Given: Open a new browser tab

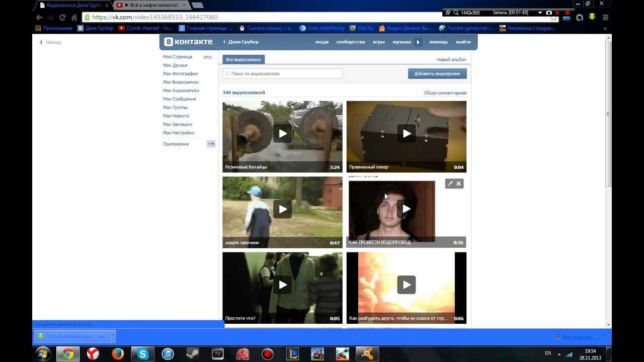Looking at the screenshot, I should click(x=197, y=6).
